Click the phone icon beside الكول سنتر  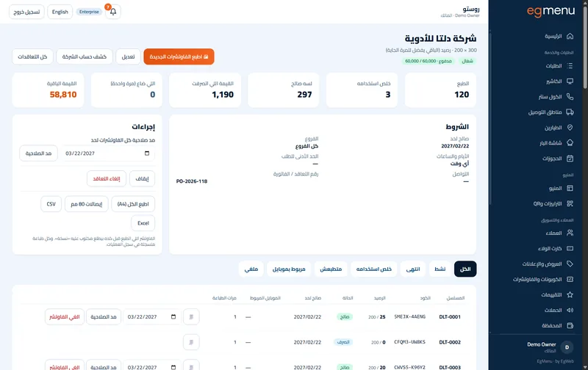(x=570, y=97)
